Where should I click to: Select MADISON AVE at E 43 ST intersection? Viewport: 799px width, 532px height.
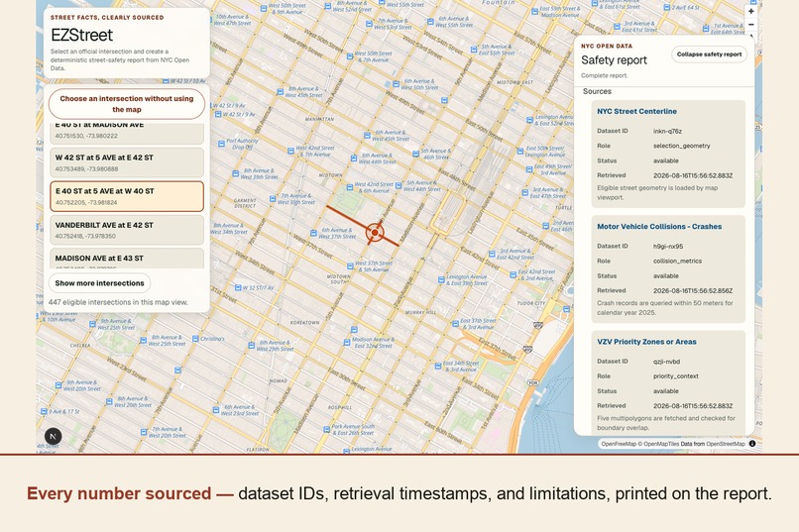point(127,259)
